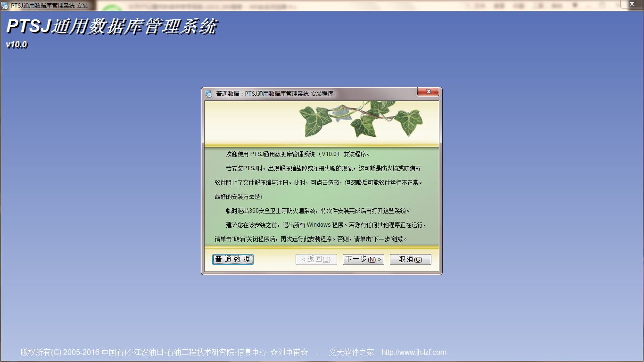Screen dimensions: 644x362
Task: Click the greyed-out 返回(B) back button
Action: (x=316, y=259)
